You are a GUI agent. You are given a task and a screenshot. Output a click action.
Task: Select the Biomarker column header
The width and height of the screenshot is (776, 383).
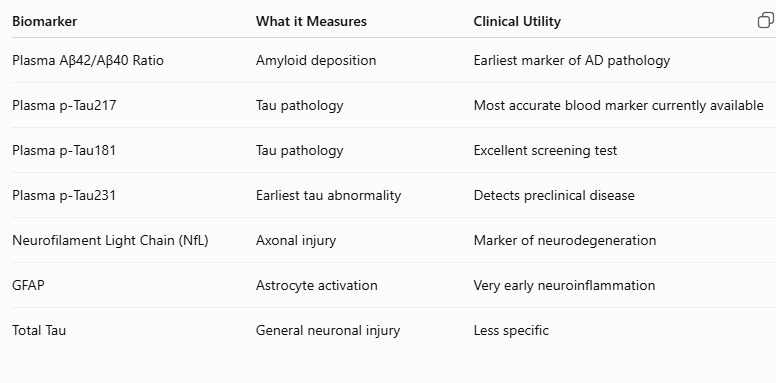point(45,21)
